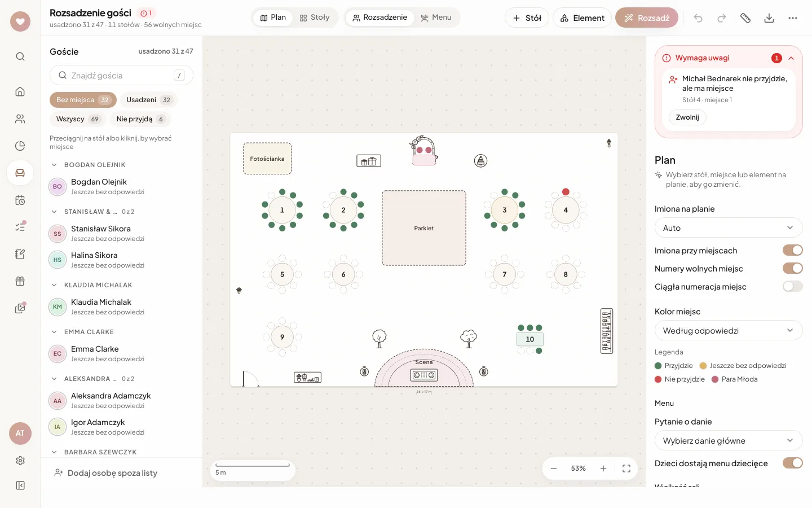The image size is (812, 508).
Task: Click the Element button
Action: tap(582, 18)
